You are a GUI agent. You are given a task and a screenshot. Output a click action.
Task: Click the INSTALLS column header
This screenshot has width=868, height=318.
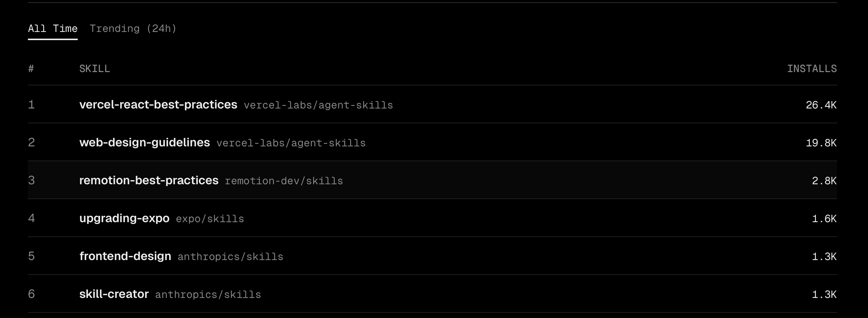tap(811, 69)
